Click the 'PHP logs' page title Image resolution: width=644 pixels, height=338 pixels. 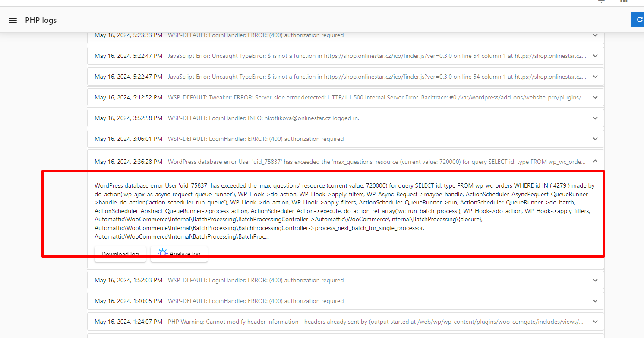(x=41, y=20)
